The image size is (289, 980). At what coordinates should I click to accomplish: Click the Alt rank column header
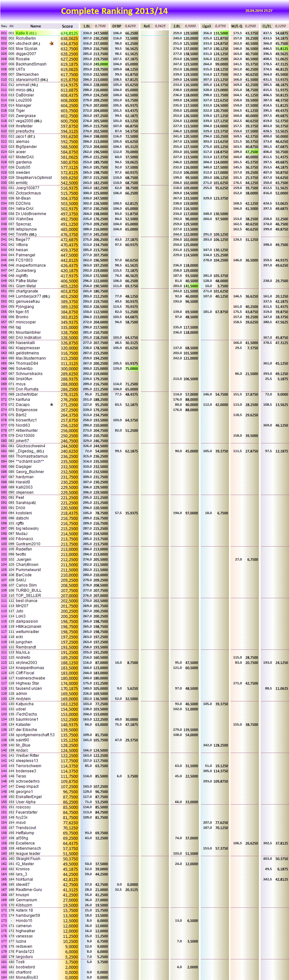pyautogui.click(x=11, y=26)
